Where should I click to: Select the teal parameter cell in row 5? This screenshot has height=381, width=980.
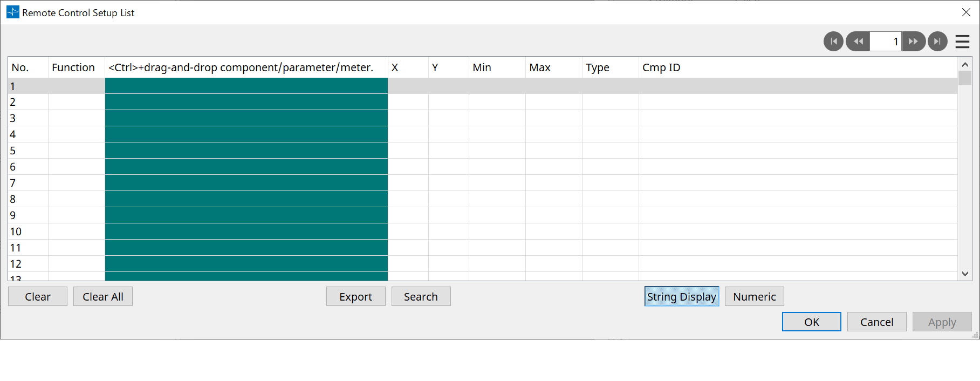pyautogui.click(x=246, y=151)
